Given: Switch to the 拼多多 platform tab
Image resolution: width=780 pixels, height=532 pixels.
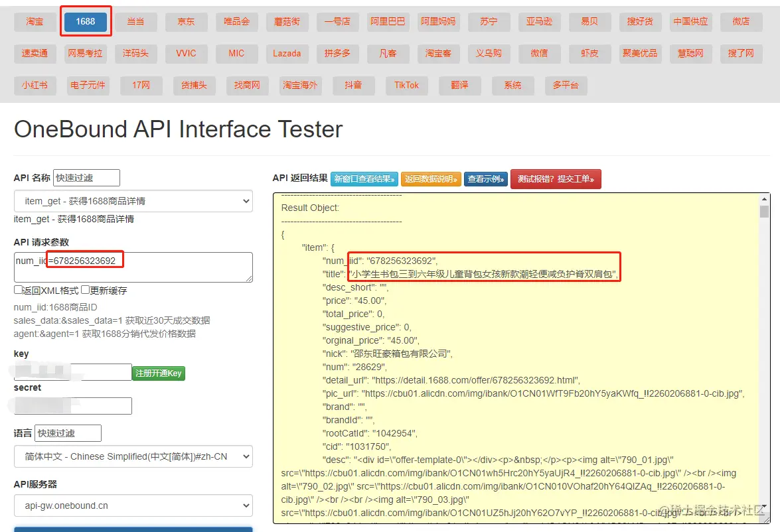Looking at the screenshot, I should point(337,53).
